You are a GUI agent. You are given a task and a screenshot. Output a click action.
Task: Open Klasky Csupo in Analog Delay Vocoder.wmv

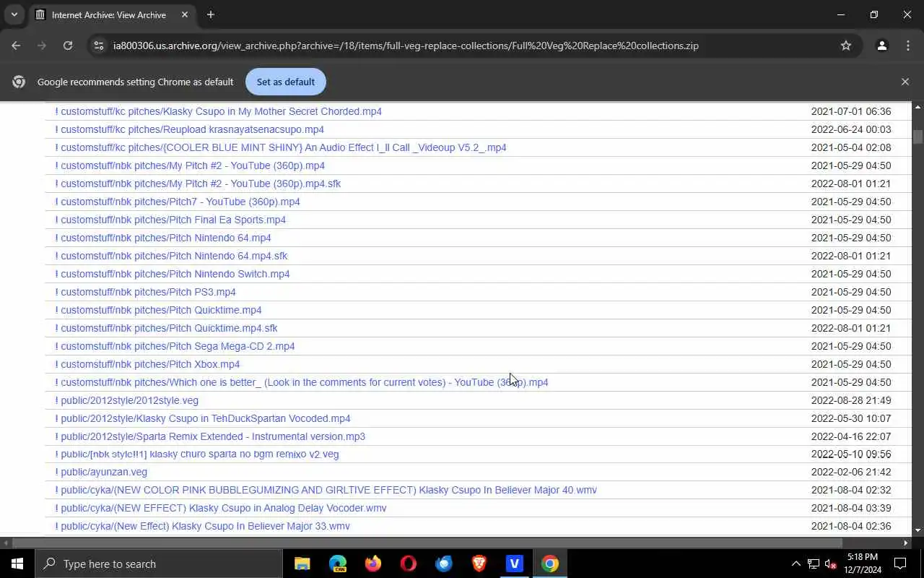221,508
